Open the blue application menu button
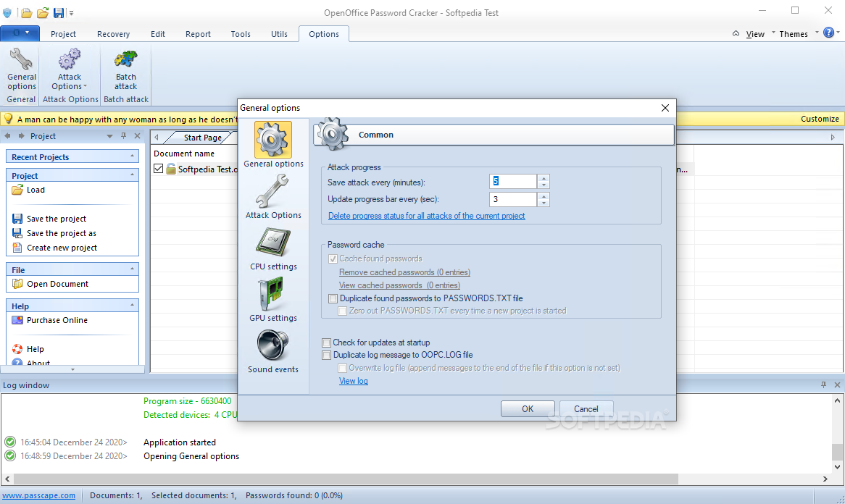The height and width of the screenshot is (504, 845). pyautogui.click(x=20, y=33)
